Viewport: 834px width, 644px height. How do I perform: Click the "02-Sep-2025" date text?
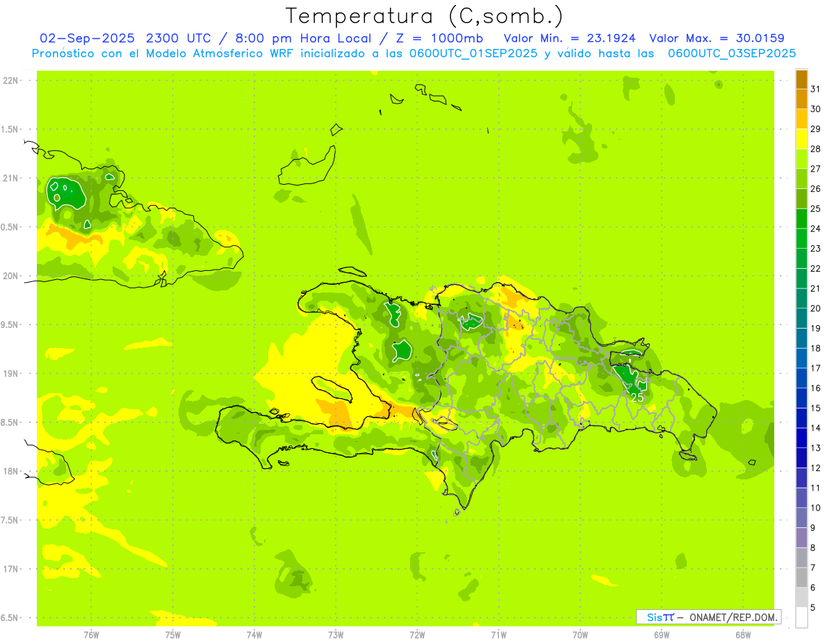click(88, 38)
